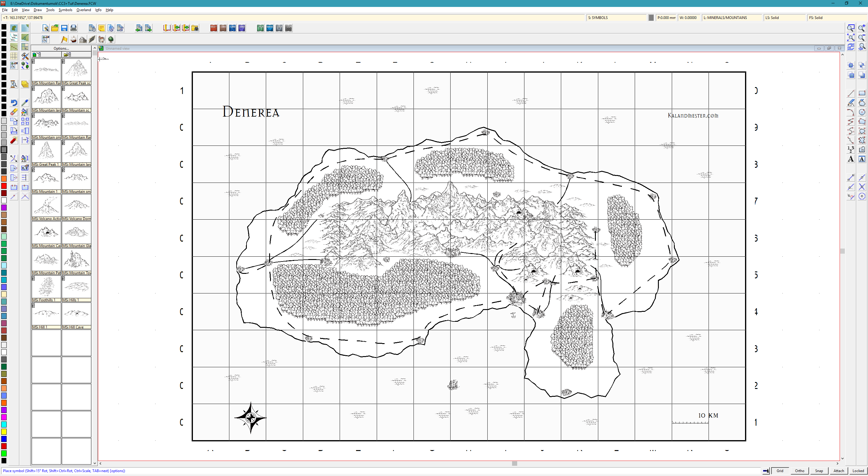Pick the yellow color swatch in palette
Image resolution: width=868 pixels, height=476 pixels.
pos(4,431)
